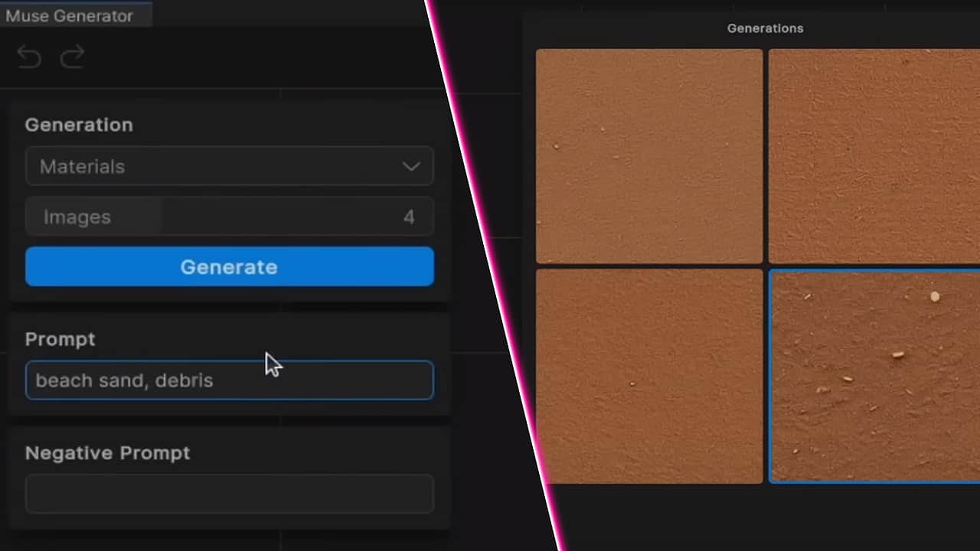The image size is (980, 551).
Task: Click inside the Prompt text field
Action: 230,380
